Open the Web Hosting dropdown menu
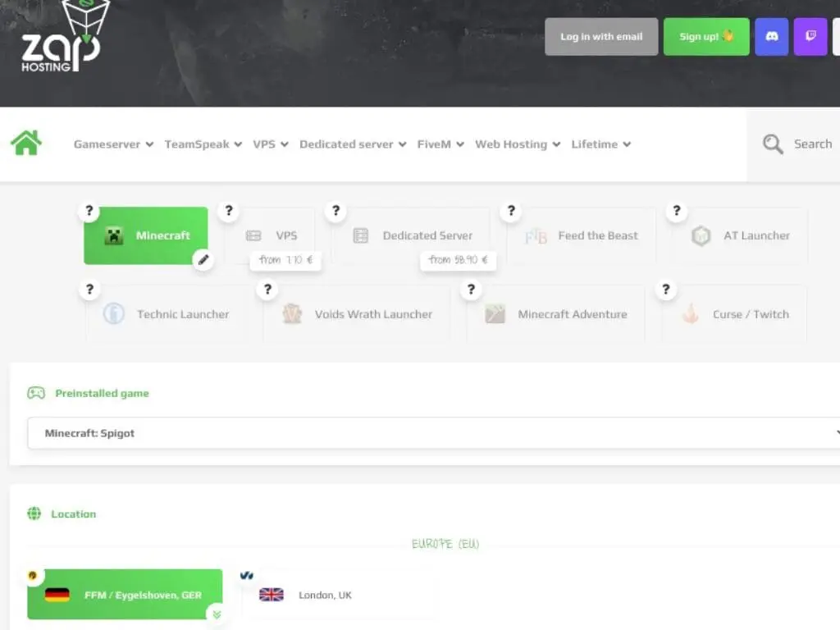840x630 pixels. 518,144
